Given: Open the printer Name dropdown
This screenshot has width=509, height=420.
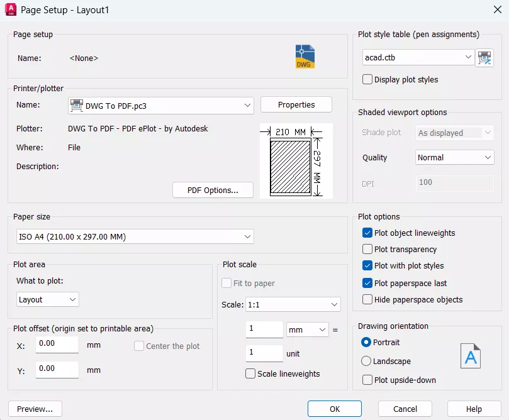Looking at the screenshot, I should point(160,106).
